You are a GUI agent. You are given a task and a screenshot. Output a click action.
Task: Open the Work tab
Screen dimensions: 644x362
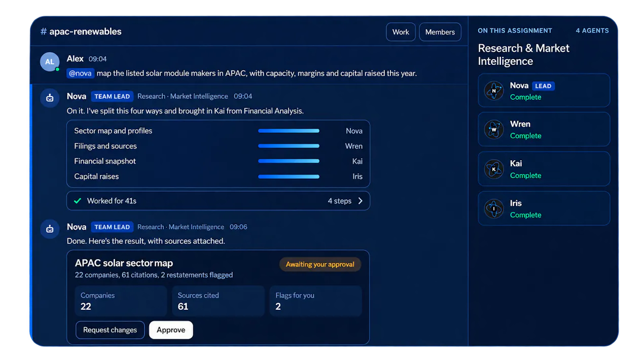pos(401,32)
